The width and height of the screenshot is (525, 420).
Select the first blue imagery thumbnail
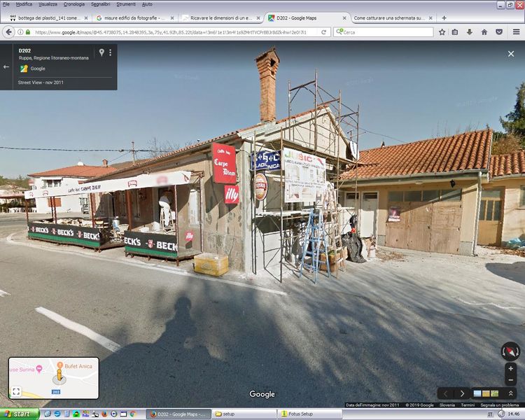477,394
